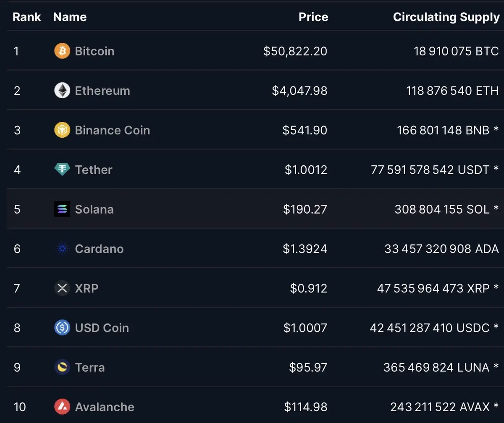Click the Solana logo icon

pos(62,209)
